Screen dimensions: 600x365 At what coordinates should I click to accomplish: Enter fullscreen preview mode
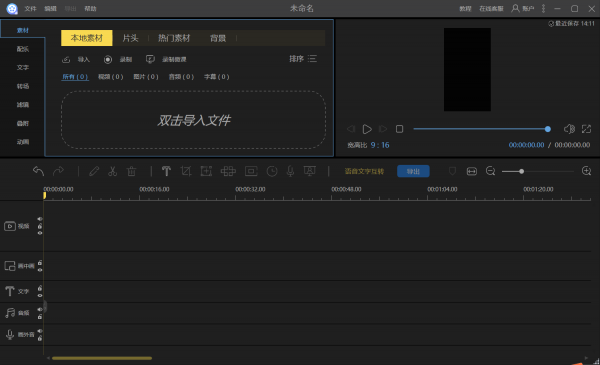point(586,129)
